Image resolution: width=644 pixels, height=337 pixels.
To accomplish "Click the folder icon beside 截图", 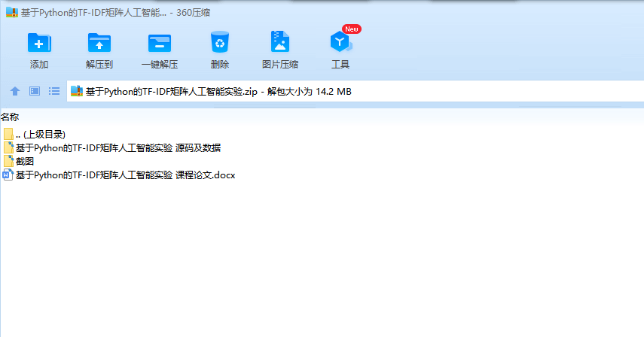I will coord(8,162).
